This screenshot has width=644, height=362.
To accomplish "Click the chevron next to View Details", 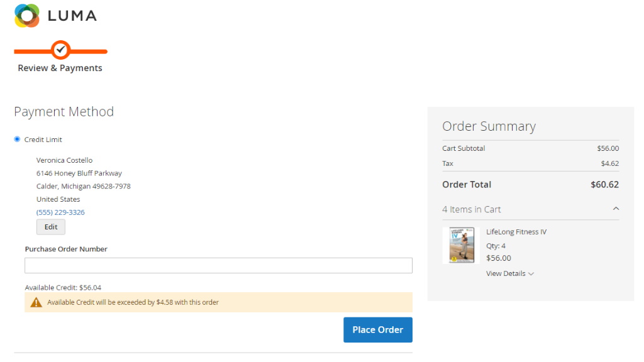I will click(x=531, y=274).
